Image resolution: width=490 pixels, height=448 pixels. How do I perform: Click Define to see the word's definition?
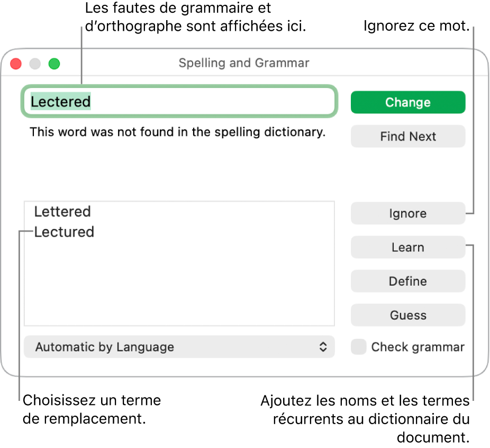pos(407,281)
